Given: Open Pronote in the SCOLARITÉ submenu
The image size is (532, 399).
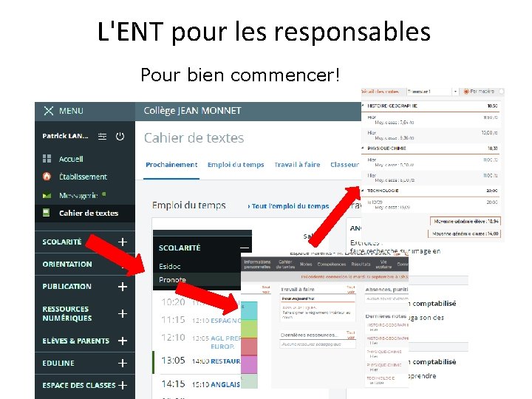Looking at the screenshot, I should pyautogui.click(x=172, y=280).
